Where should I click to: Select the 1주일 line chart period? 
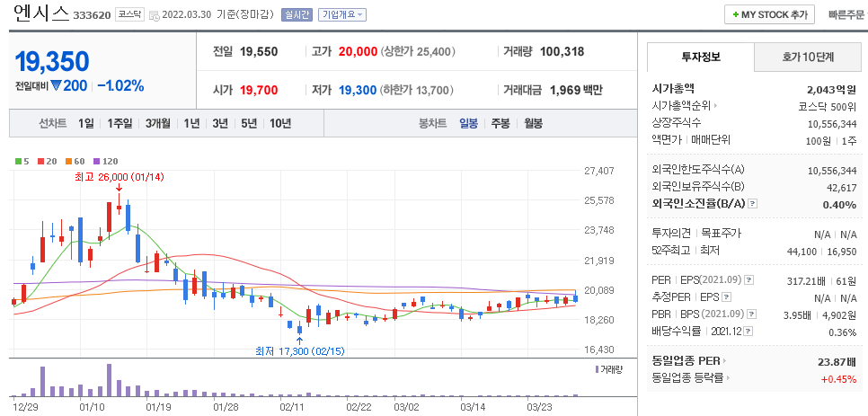tap(120, 123)
